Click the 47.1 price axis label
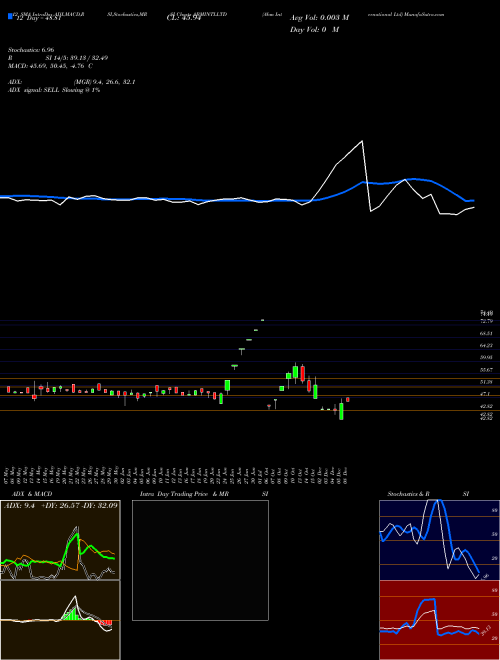 point(485,394)
